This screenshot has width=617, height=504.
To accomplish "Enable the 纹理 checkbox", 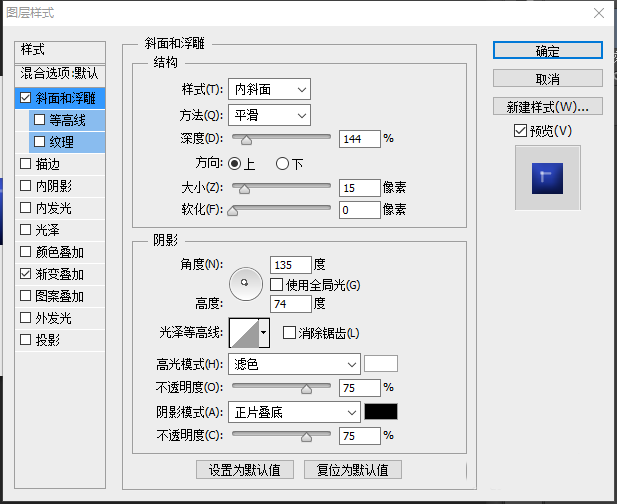I will pos(39,142).
